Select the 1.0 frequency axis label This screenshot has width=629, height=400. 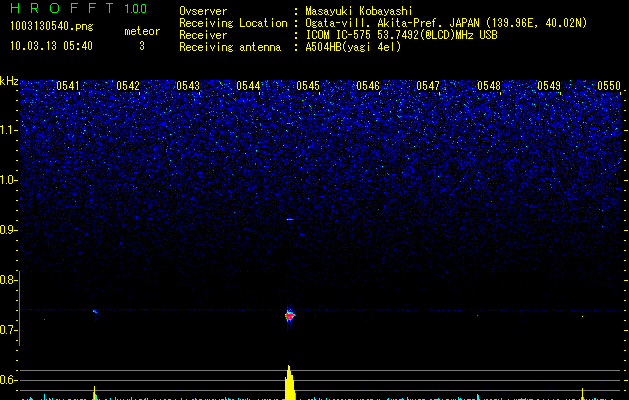point(9,180)
